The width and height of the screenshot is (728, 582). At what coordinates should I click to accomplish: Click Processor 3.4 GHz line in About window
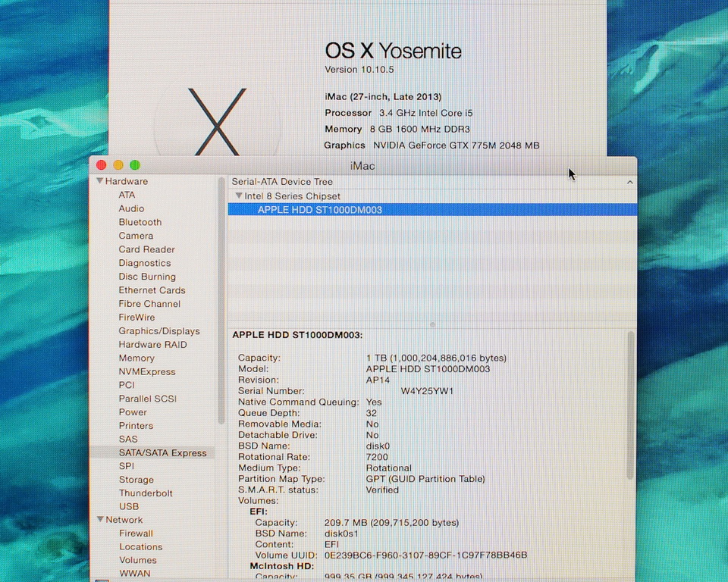(398, 113)
